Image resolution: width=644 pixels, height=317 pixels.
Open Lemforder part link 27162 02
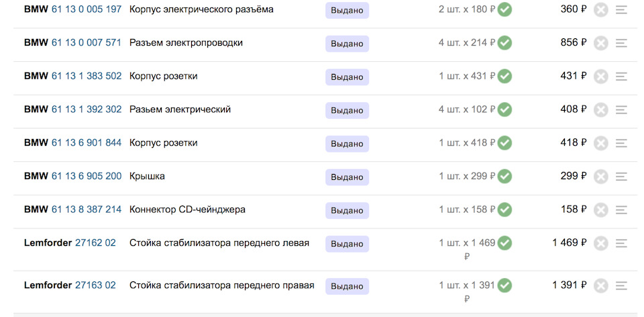tap(95, 242)
